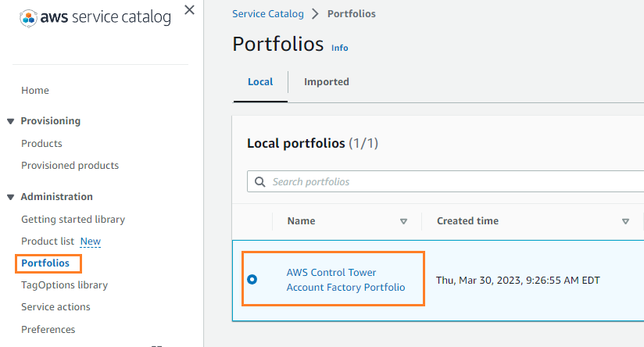Open Getting started library
This screenshot has height=347, width=644.
73,220
